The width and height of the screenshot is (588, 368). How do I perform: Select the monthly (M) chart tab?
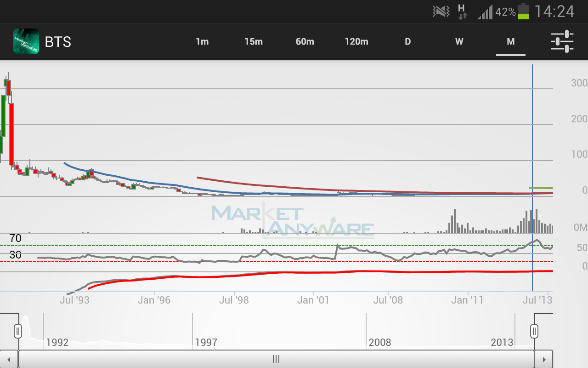(510, 41)
